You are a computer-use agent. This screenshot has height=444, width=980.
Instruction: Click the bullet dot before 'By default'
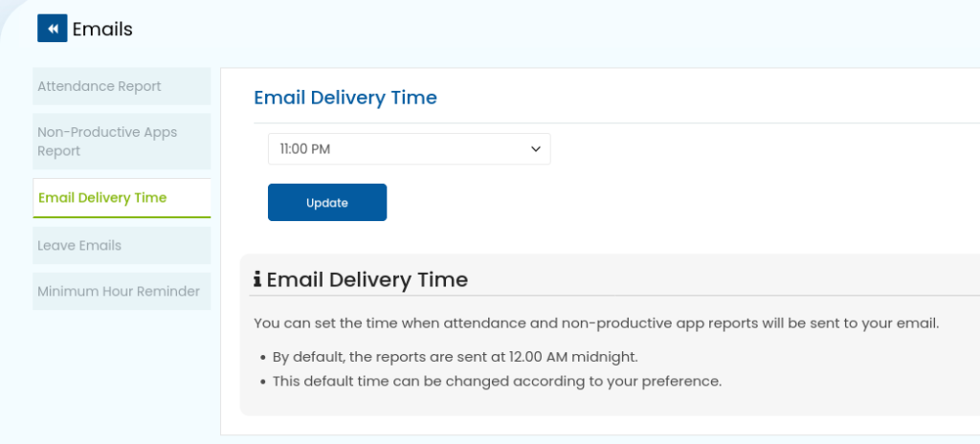pyautogui.click(x=263, y=358)
